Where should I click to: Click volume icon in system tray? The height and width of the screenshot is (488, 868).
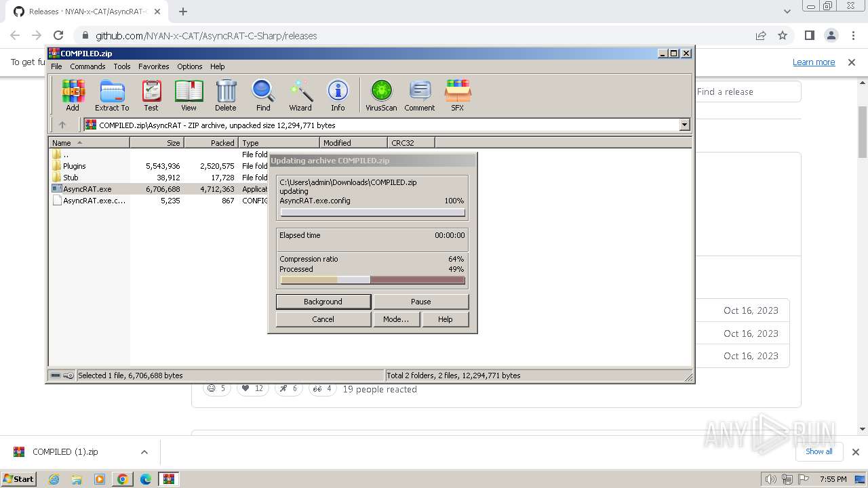[771, 479]
